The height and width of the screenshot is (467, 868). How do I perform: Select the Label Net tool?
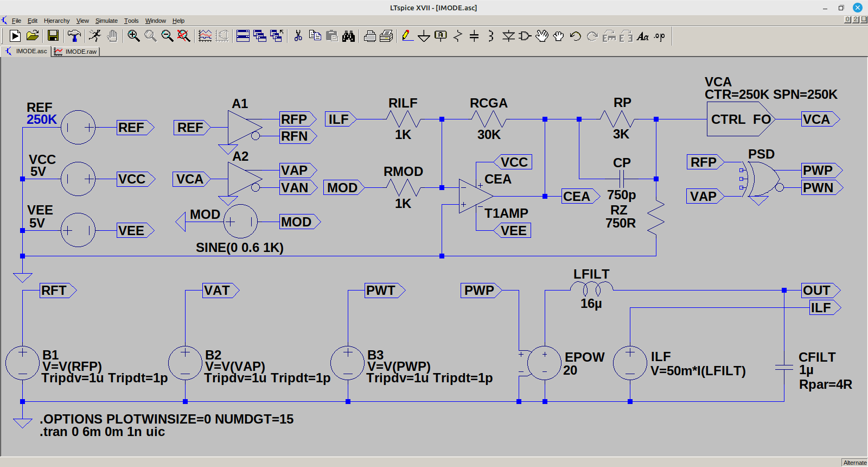441,36
